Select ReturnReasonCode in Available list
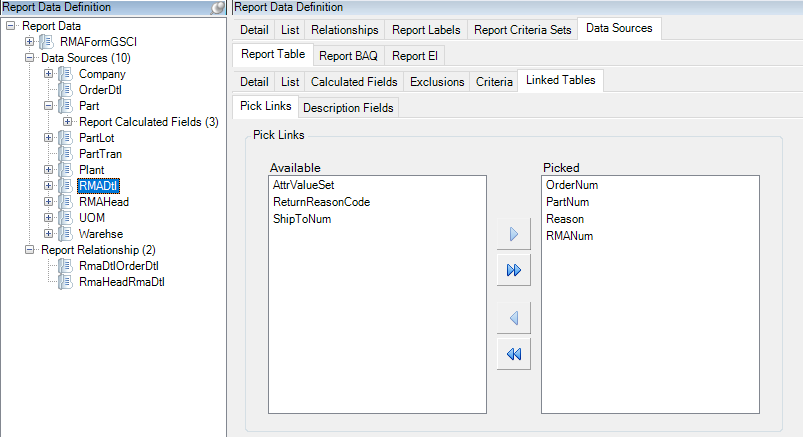The image size is (803, 437). [321, 202]
